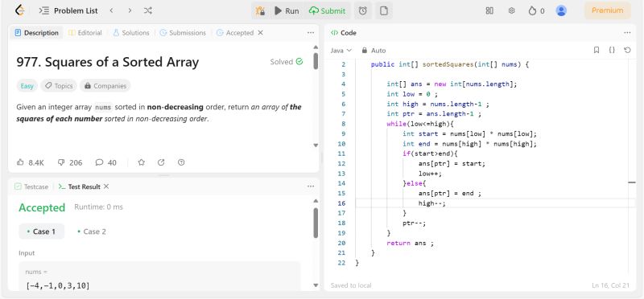The width and height of the screenshot is (644, 299).
Task: Expand the Topics tag
Action: click(x=59, y=86)
